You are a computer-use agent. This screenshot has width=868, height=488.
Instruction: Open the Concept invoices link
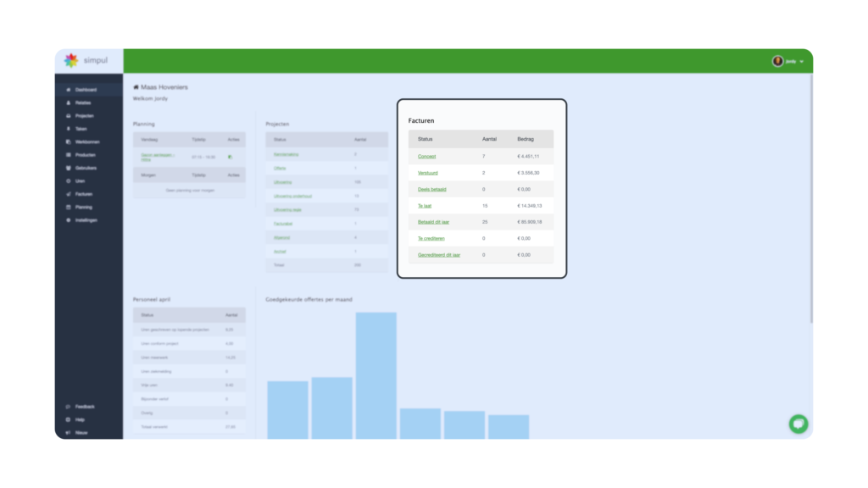pyautogui.click(x=427, y=157)
